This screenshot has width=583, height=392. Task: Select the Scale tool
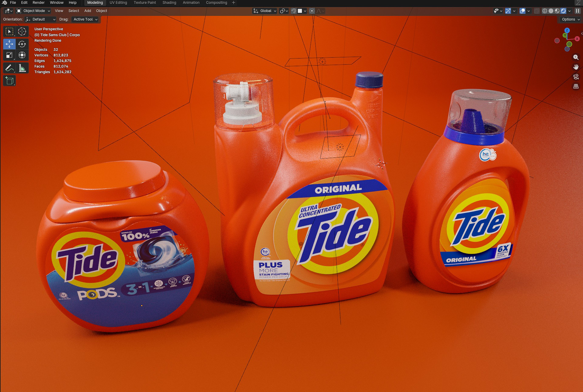[x=9, y=55]
